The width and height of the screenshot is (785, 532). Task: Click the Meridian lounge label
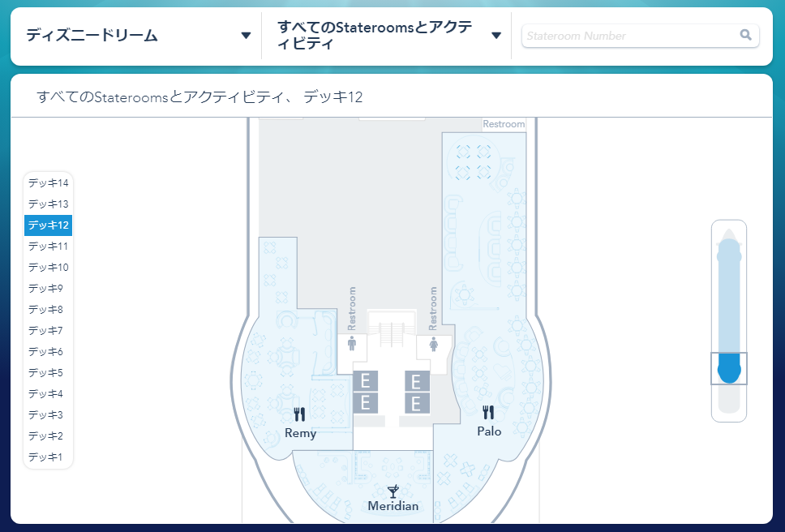pyautogui.click(x=393, y=506)
